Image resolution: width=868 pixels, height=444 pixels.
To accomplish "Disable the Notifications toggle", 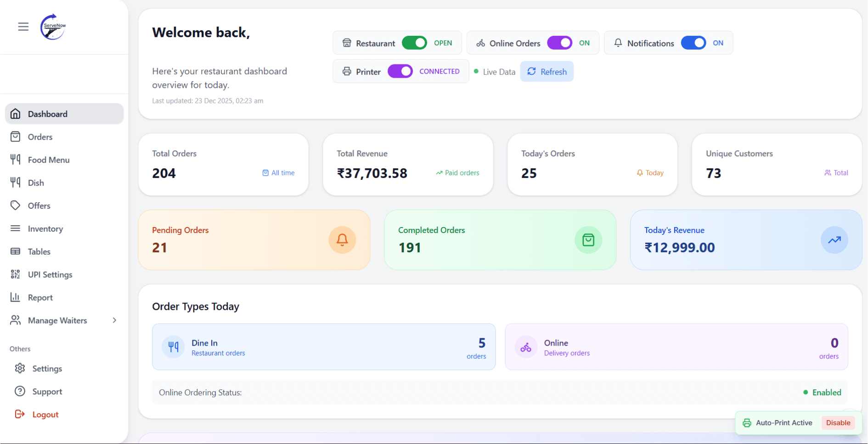I will click(x=693, y=43).
